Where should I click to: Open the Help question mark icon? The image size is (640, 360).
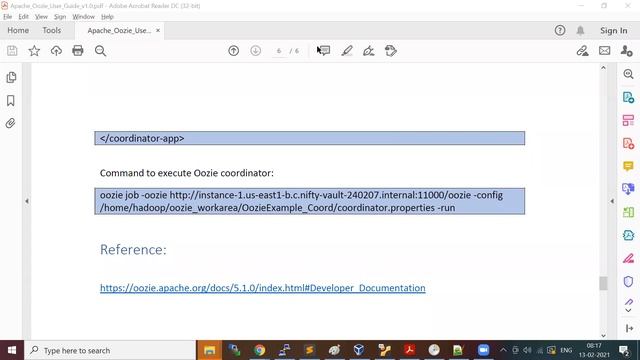tap(560, 30)
